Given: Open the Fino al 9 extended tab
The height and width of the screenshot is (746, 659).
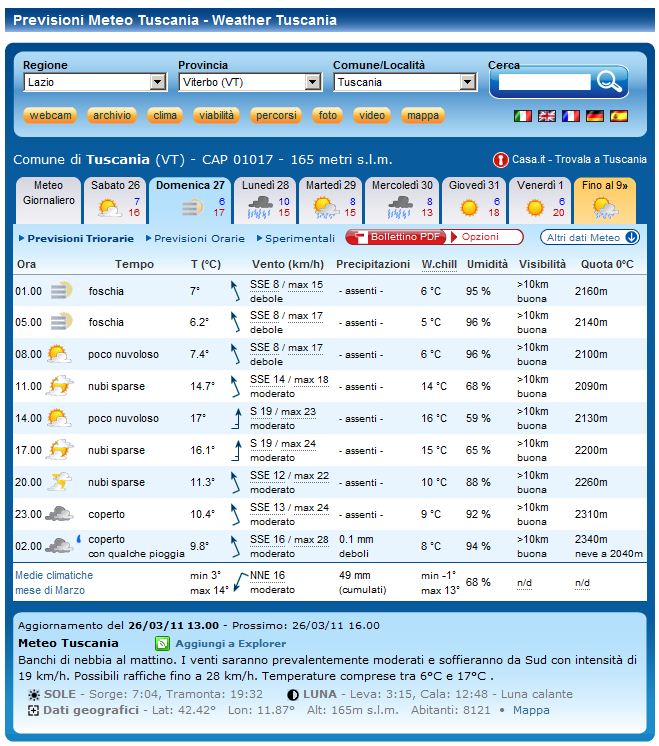Looking at the screenshot, I should coord(605,200).
